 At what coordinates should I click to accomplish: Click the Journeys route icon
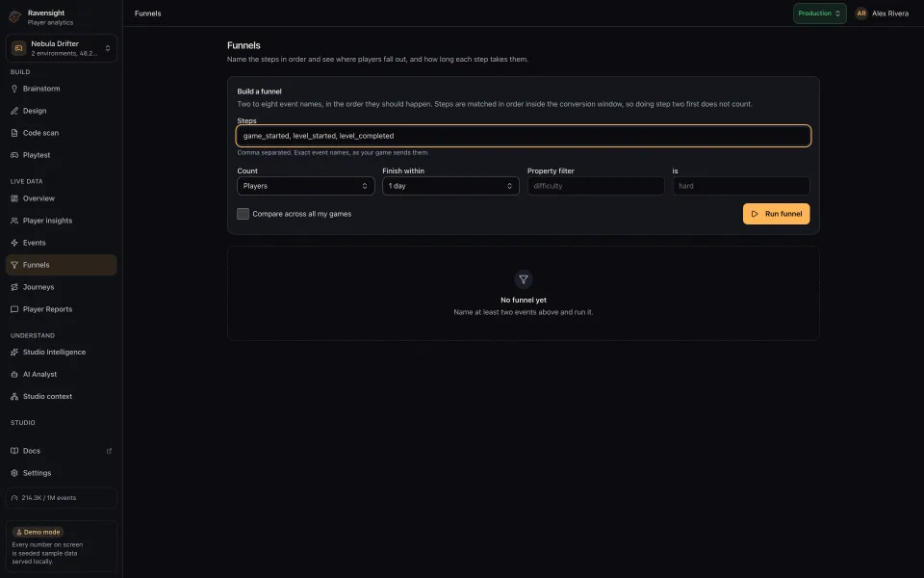14,287
